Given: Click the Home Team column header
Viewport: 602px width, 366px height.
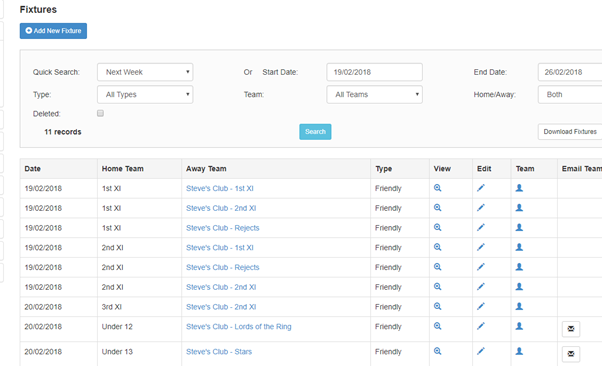Looking at the screenshot, I should 122,169.
